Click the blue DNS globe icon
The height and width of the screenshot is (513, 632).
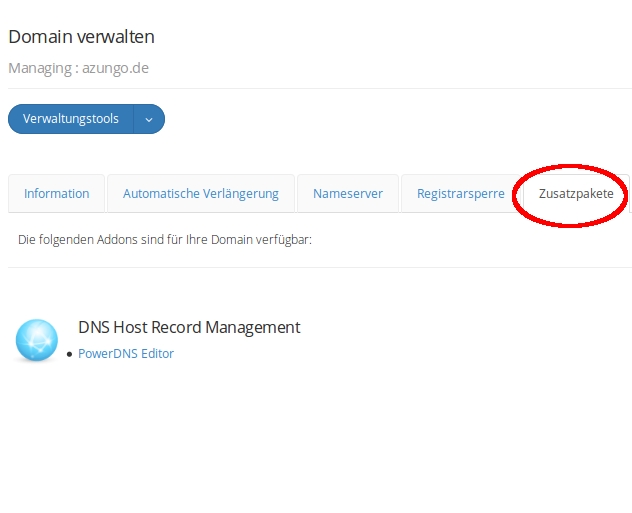pyautogui.click(x=37, y=340)
